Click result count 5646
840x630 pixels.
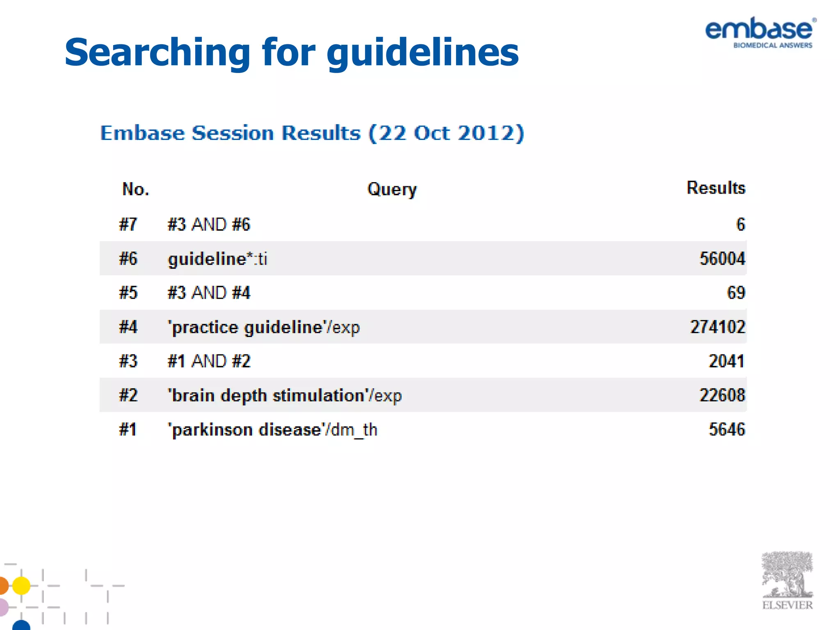[727, 429]
